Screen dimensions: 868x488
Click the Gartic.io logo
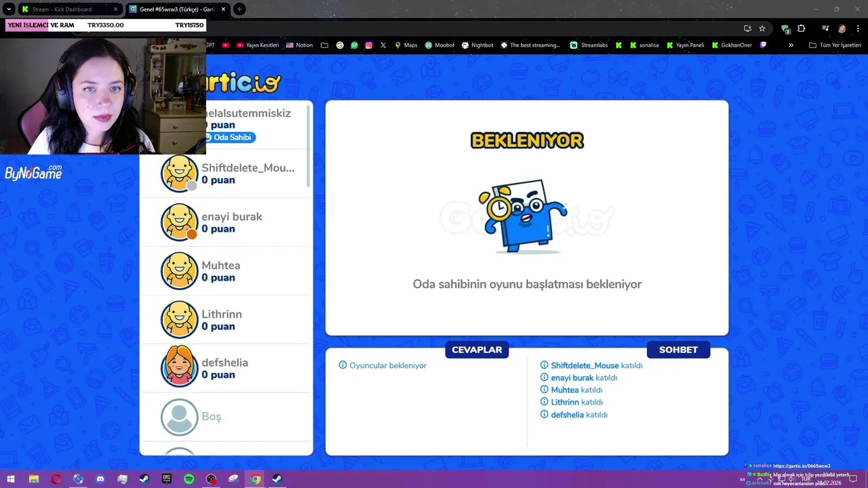pyautogui.click(x=243, y=82)
